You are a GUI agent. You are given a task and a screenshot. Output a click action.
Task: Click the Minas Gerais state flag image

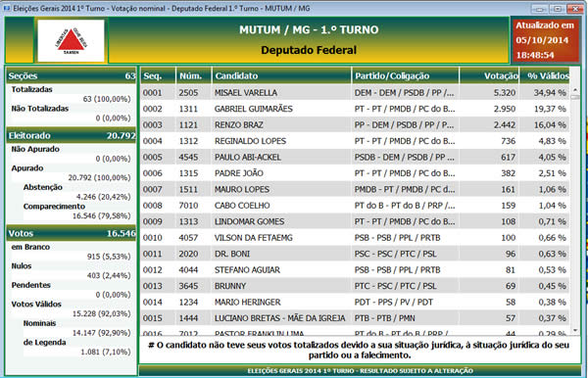coord(71,40)
